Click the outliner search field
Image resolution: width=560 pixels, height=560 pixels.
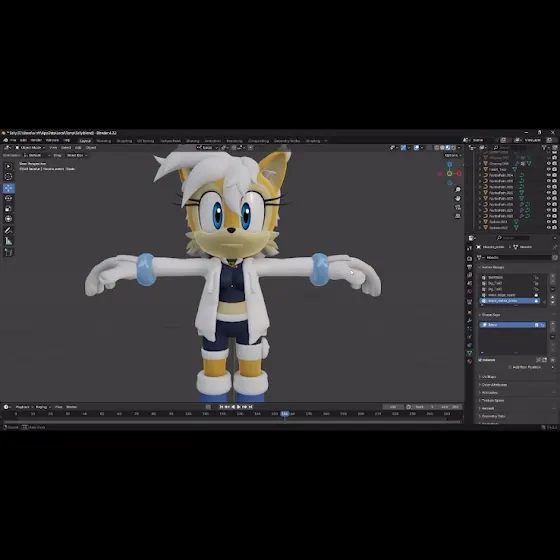tap(510, 148)
